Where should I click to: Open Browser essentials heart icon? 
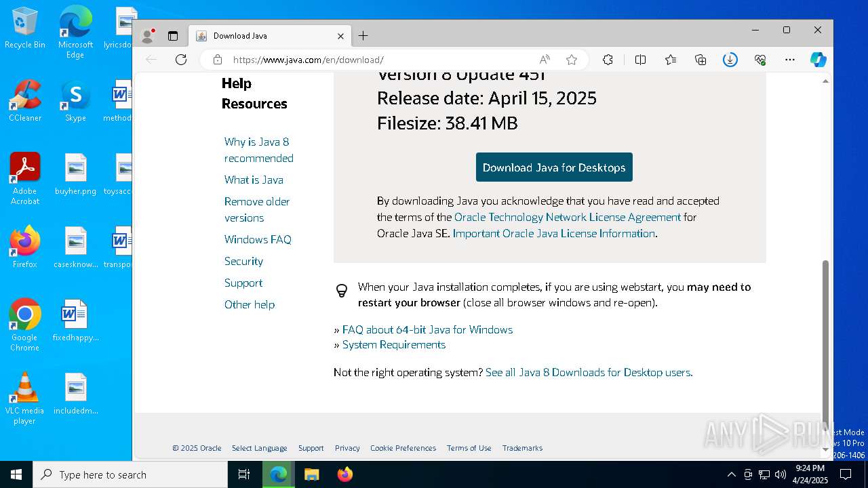(760, 60)
